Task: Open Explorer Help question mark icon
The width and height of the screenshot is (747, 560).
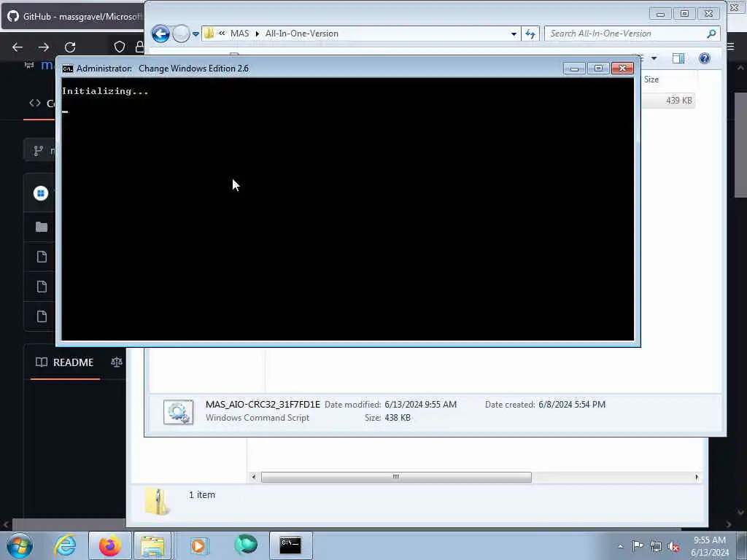Action: click(x=704, y=58)
